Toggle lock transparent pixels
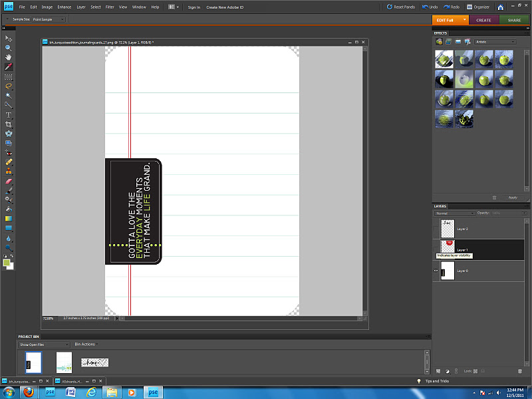532x399 pixels. pos(475,371)
